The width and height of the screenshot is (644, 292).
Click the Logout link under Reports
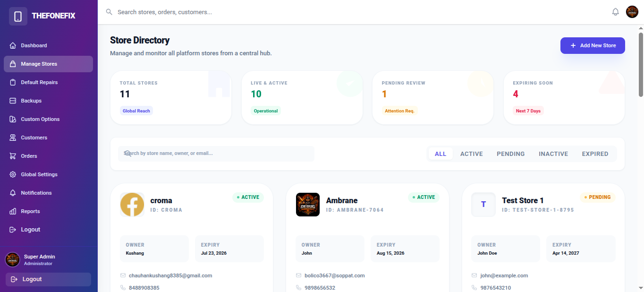(48, 230)
